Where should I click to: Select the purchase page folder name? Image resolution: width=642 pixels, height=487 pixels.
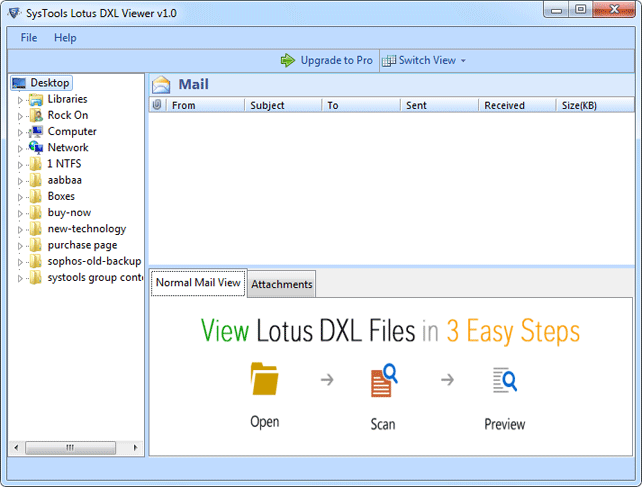point(82,245)
